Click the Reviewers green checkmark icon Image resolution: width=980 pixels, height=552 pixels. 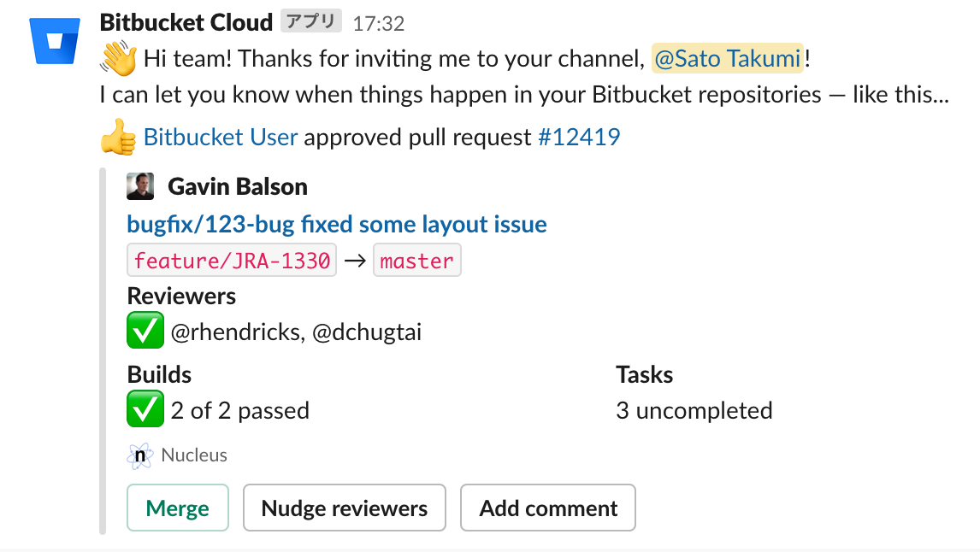pos(145,332)
